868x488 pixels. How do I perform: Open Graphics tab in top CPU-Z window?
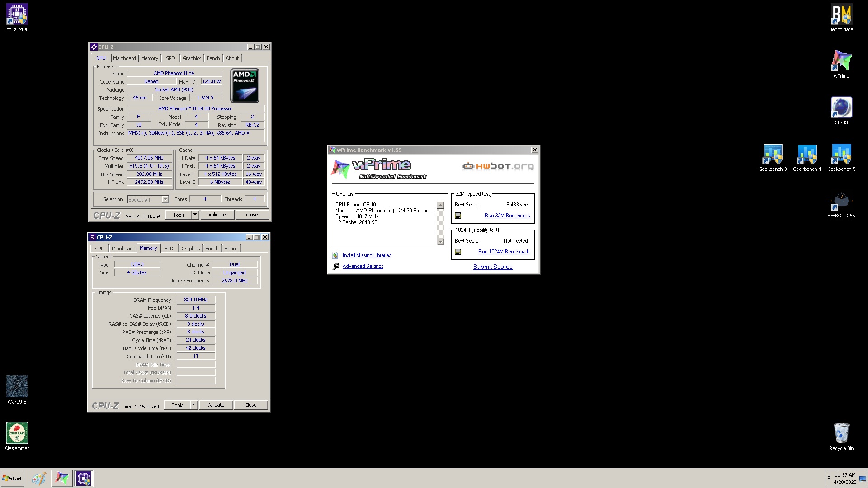coord(192,58)
